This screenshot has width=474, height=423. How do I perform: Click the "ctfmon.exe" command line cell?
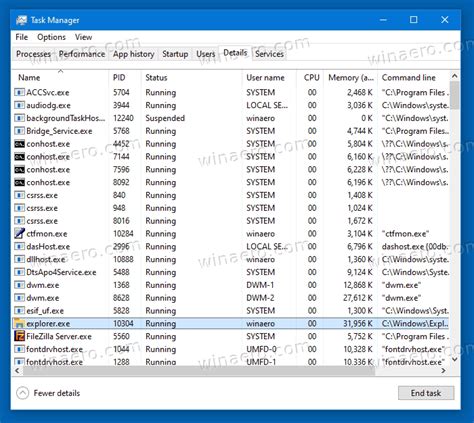405,234
